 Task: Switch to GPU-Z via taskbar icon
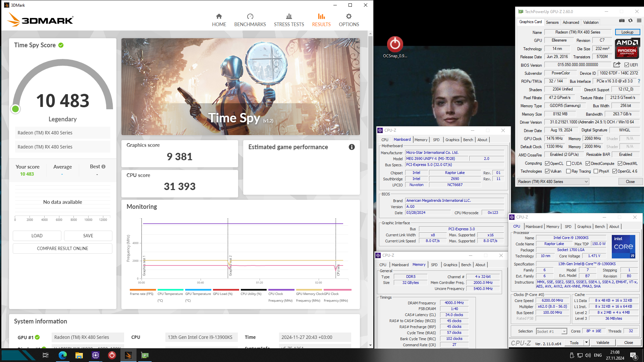pyautogui.click(x=145, y=355)
